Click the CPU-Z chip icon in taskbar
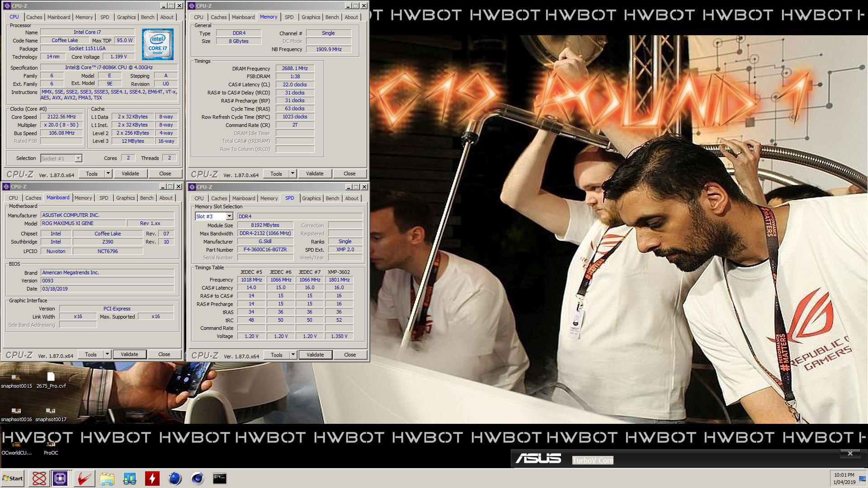The image size is (868, 488). (60, 478)
